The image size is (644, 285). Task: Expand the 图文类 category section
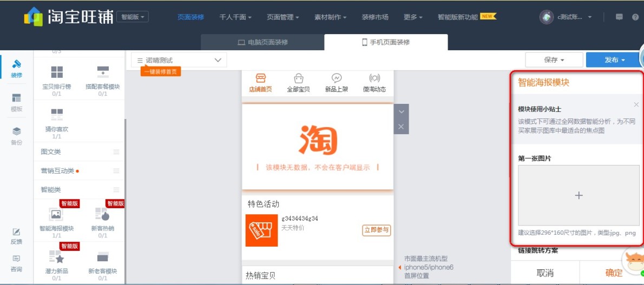point(79,152)
